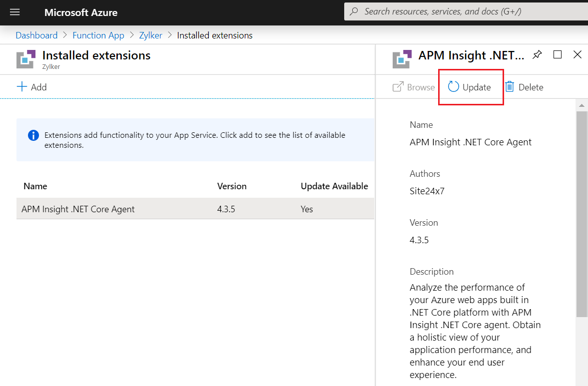Pin the APM Insight blade
This screenshot has width=588, height=386.
coord(537,55)
